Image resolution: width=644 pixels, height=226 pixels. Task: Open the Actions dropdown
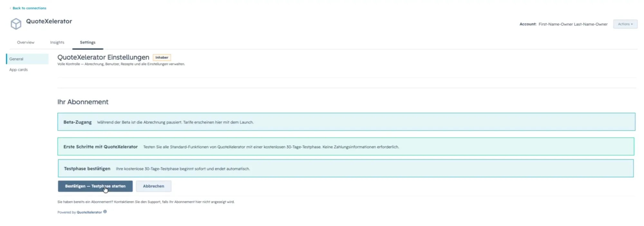point(625,24)
